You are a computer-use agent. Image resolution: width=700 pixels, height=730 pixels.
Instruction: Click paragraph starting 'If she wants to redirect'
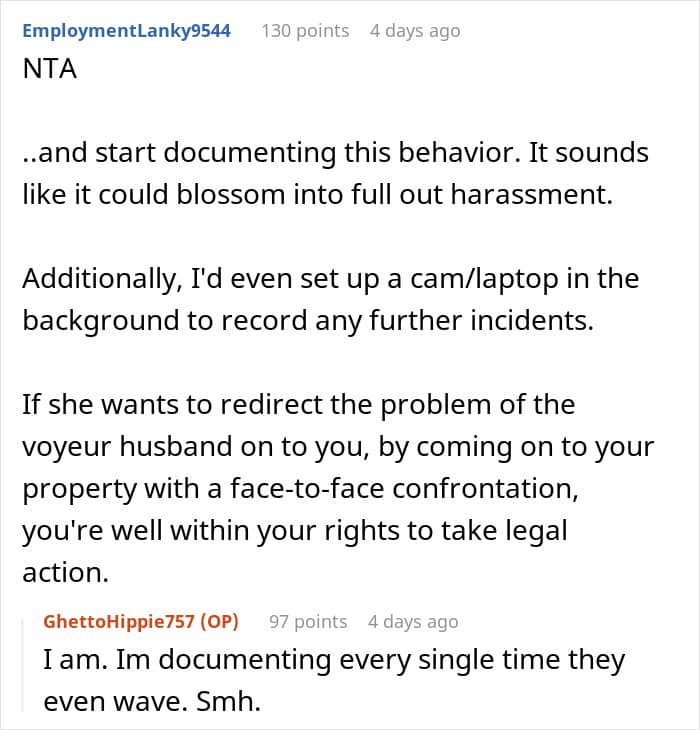click(x=338, y=488)
